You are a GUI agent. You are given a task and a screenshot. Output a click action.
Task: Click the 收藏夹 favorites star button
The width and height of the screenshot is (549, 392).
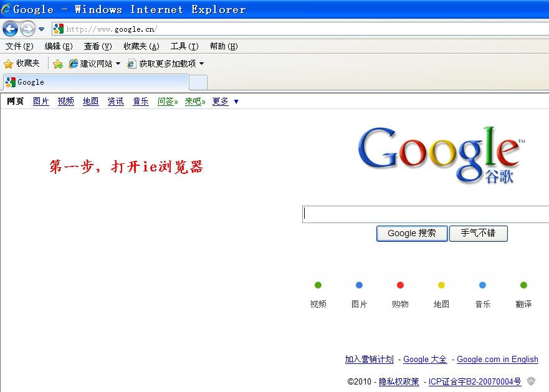(22, 64)
